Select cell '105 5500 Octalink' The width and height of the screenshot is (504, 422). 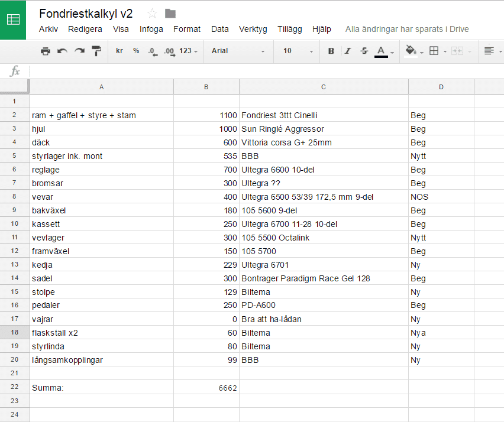(x=324, y=238)
